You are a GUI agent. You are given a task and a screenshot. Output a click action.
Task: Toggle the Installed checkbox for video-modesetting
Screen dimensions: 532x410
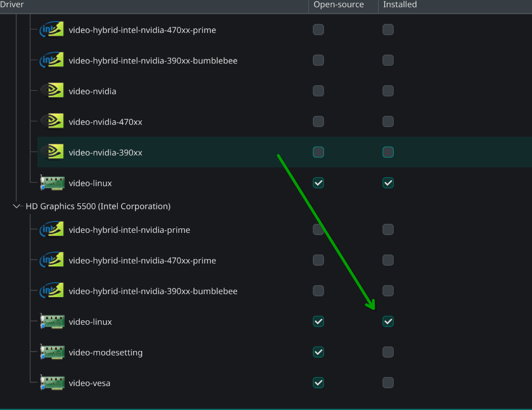tap(388, 352)
